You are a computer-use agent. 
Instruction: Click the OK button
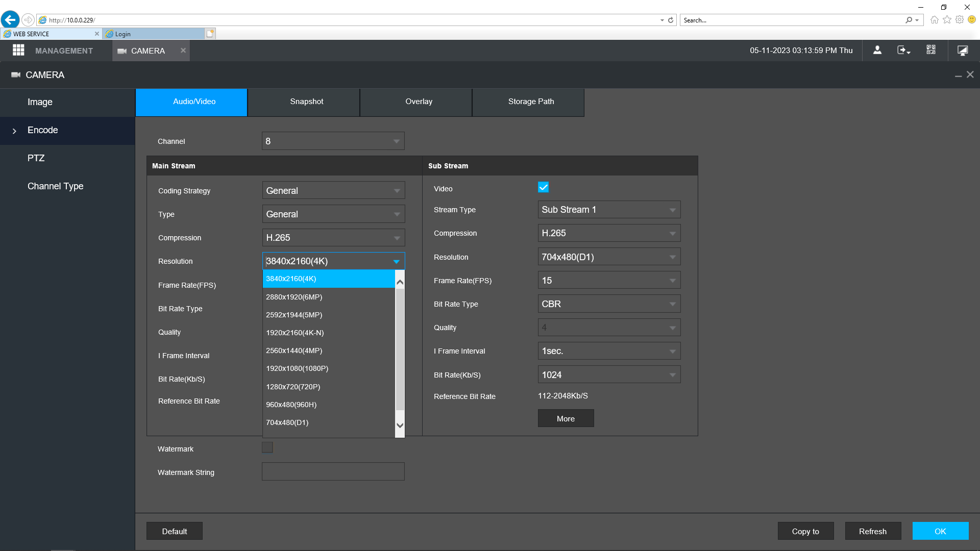tap(940, 531)
